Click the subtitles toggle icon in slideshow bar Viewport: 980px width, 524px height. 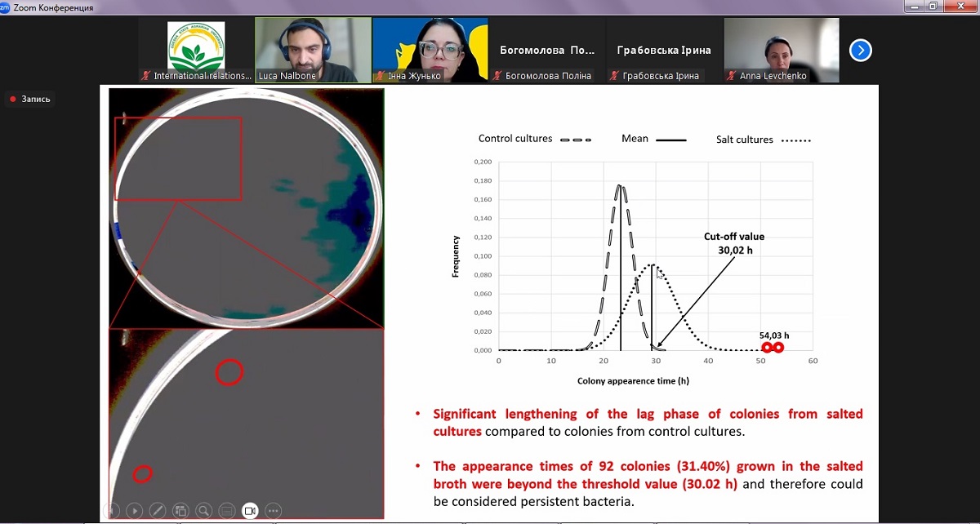(227, 511)
